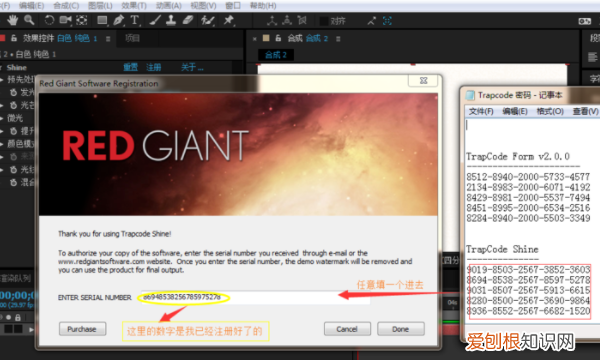The height and width of the screenshot is (360, 600).
Task: Expand the 光芒 property row arrow
Action: click(2, 105)
